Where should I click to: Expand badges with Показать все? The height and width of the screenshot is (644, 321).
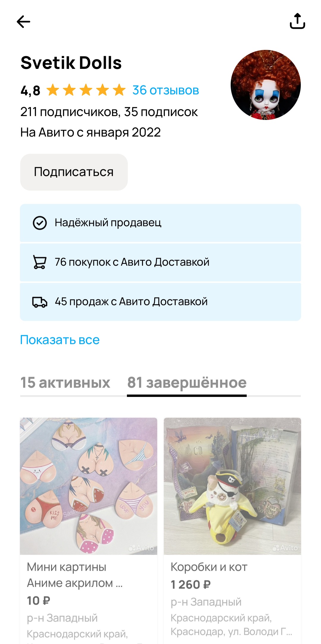point(60,340)
